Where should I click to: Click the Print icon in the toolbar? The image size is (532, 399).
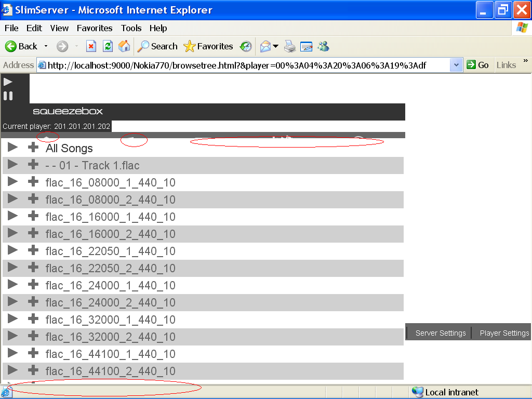tap(290, 46)
